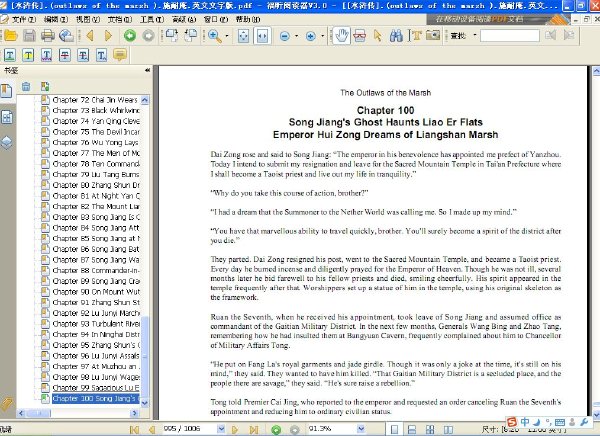The image size is (600, 436).
Task: Click the blue zoom out minus icon
Action: [285, 36]
